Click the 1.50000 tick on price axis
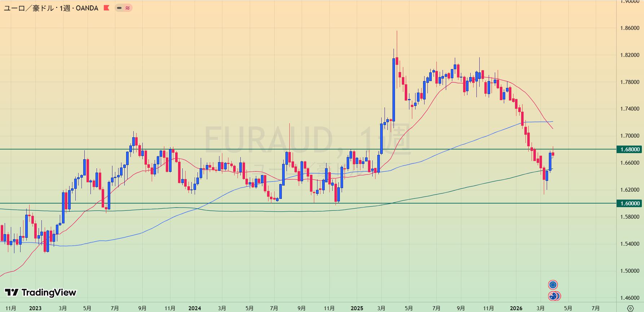Screen dimensions: 644x312 [630, 271]
